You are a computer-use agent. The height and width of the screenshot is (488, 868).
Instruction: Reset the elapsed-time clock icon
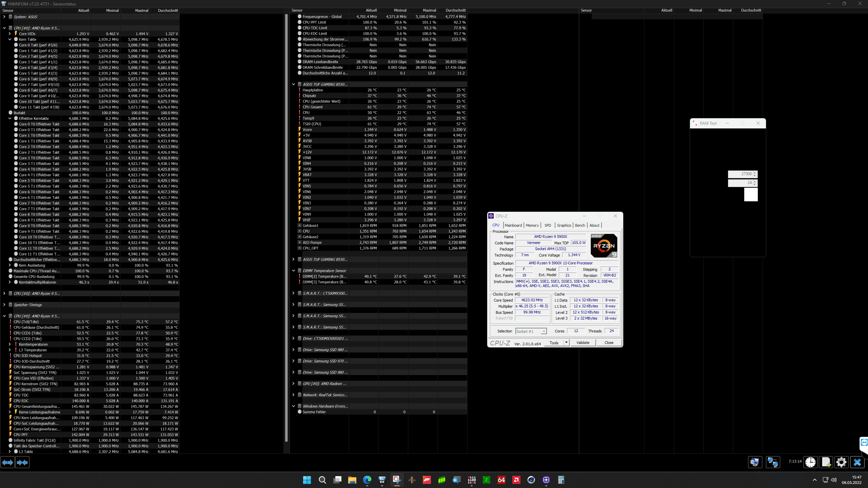811,462
